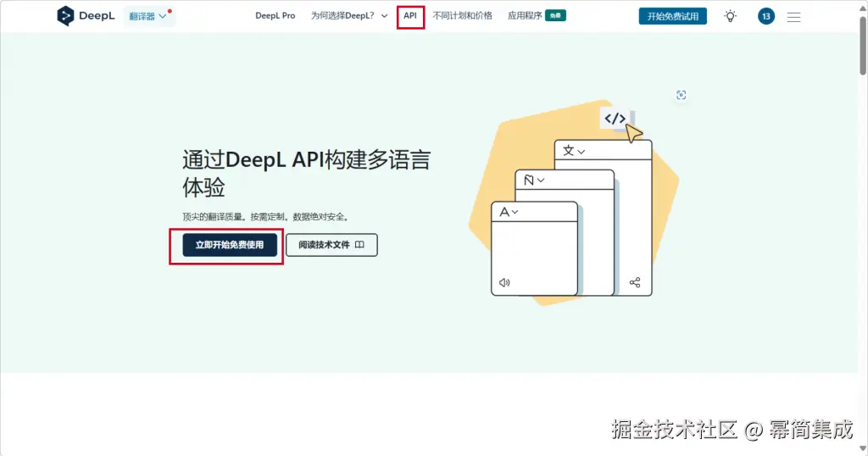Click the heading 通过DeepL API构建多语言体验
Screen dimensions: 868x456
[x=307, y=173]
